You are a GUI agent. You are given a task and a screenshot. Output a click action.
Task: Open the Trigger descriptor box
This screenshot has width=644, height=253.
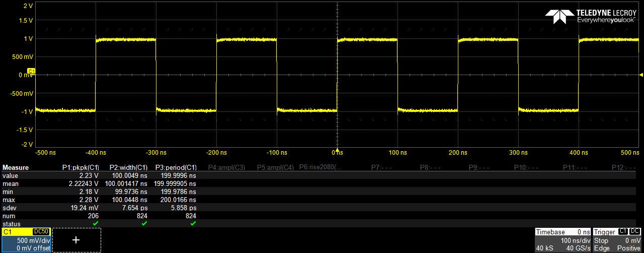point(617,240)
